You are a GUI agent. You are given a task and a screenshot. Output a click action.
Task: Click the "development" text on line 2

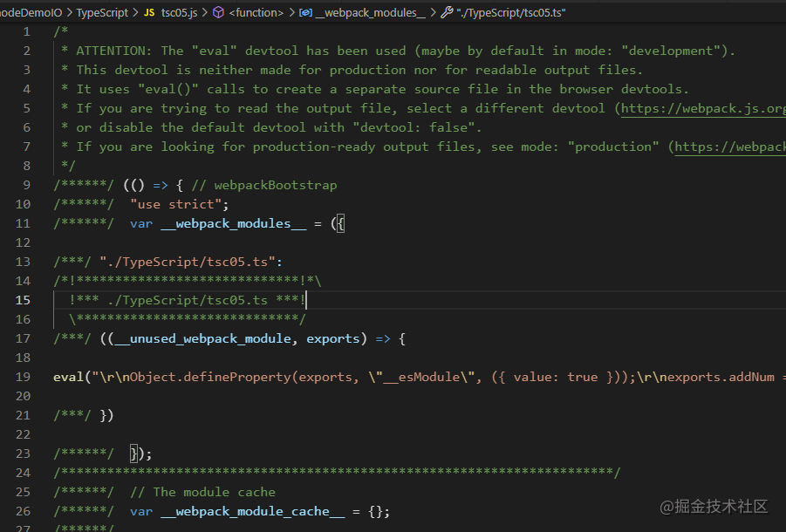(x=671, y=51)
